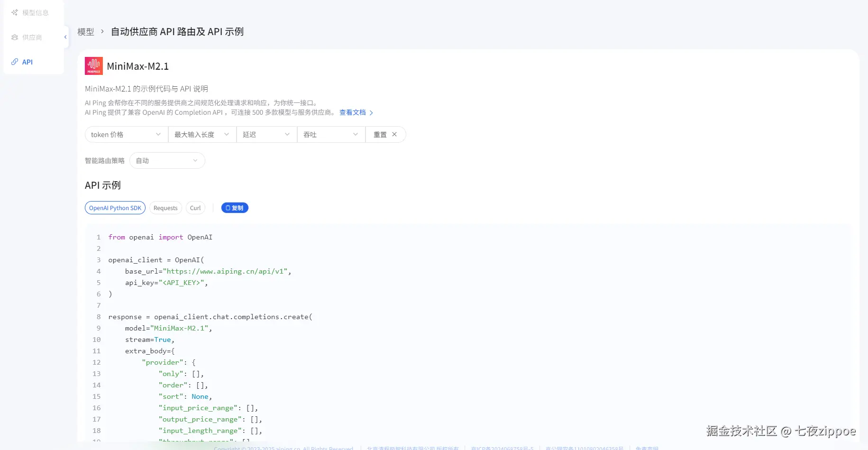Click the openai_client = OpenAI( line
868x450 pixels.
pos(156,260)
